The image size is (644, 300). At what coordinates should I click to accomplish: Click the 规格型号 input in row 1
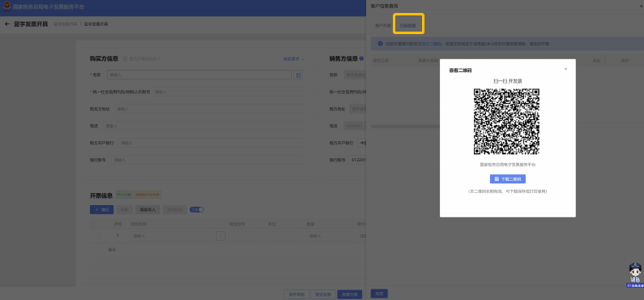click(246, 236)
